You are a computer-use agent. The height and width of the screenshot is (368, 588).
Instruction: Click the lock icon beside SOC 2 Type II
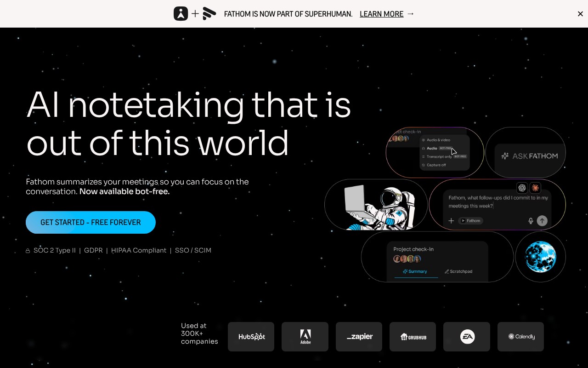(x=28, y=251)
